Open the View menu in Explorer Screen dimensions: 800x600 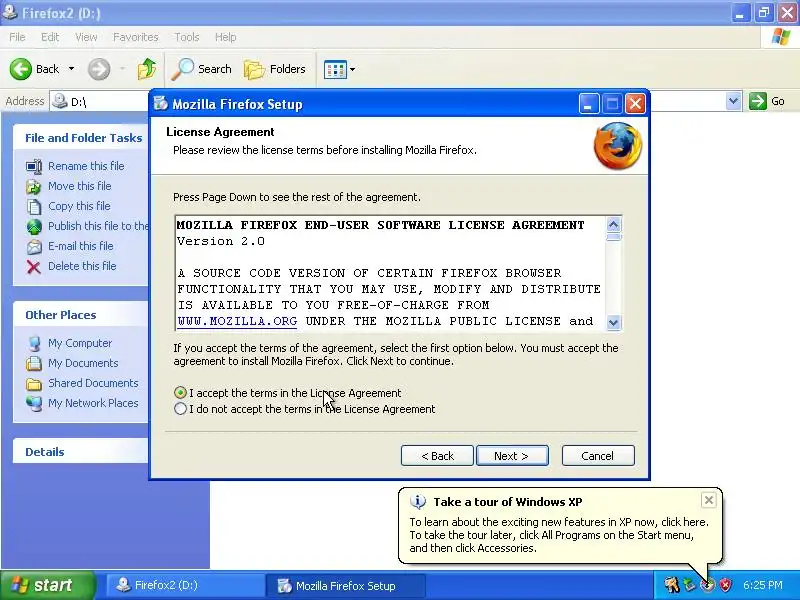[86, 37]
